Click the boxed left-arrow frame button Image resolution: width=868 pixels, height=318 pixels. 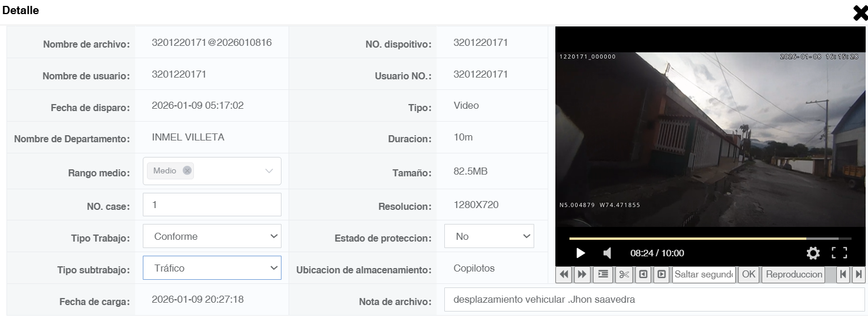point(644,275)
